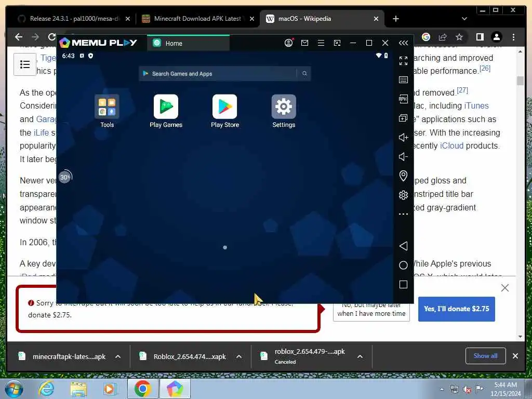Launch the Play Games app
The width and height of the screenshot is (532, 399).
click(x=166, y=111)
